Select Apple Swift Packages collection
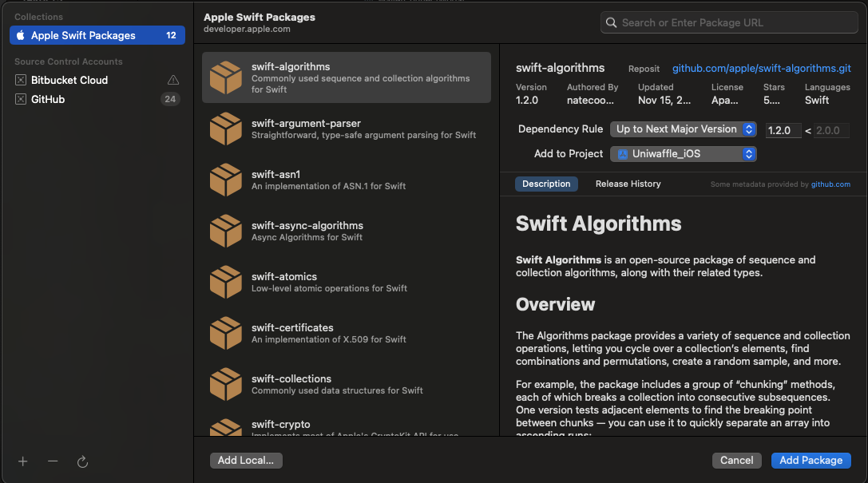This screenshot has height=483, width=868. point(97,35)
